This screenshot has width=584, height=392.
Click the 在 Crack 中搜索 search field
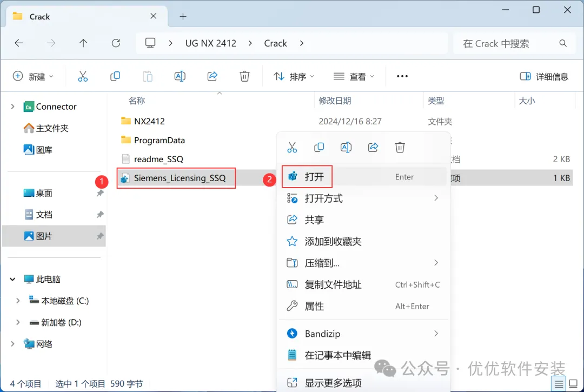coord(514,44)
